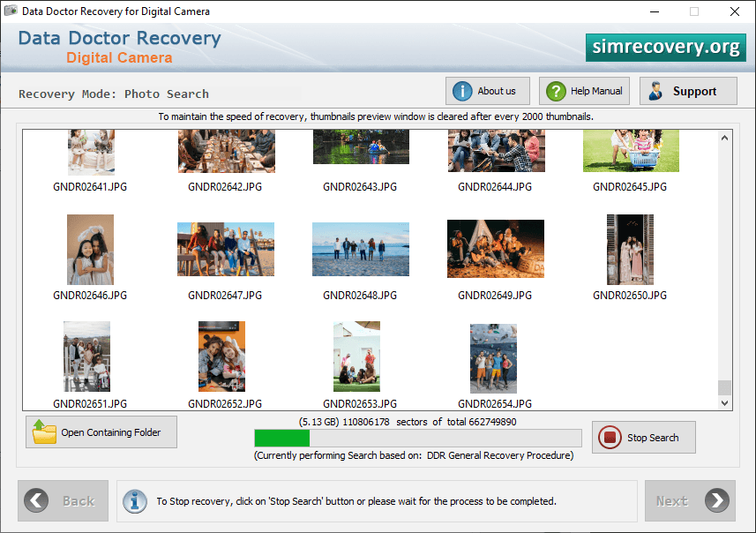This screenshot has width=756, height=533.
Task: Click the Back left-arrow icon
Action: [36, 500]
